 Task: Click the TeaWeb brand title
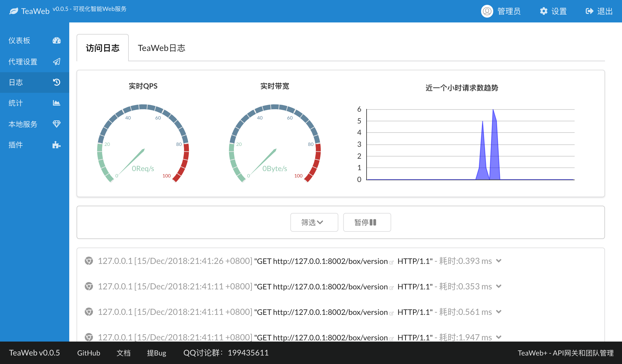(35, 11)
